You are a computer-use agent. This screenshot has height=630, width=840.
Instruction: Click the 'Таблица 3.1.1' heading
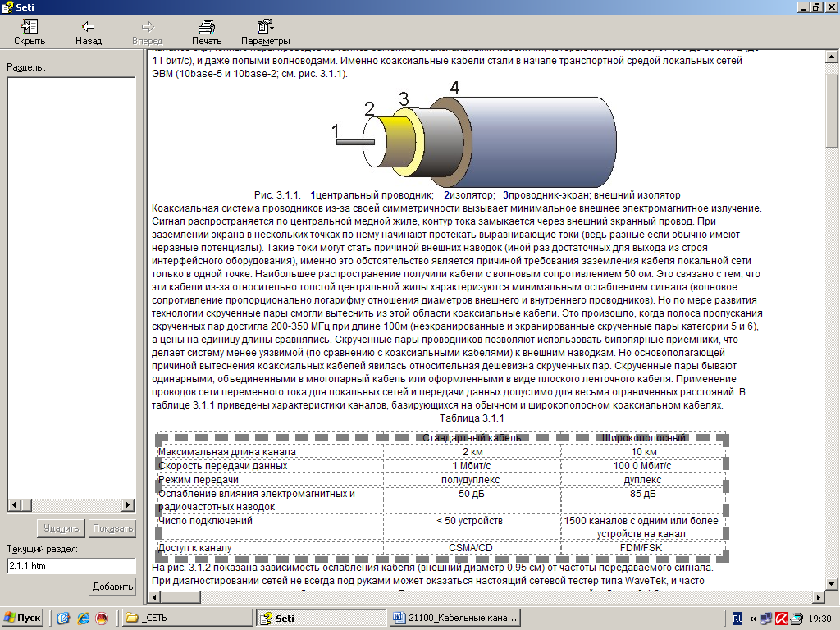point(472,418)
